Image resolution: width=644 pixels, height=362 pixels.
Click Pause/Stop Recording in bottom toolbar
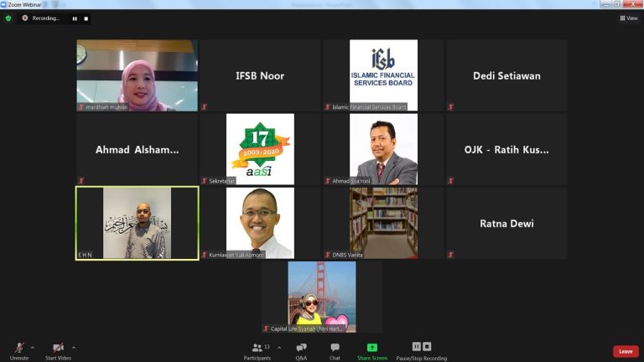[422, 351]
